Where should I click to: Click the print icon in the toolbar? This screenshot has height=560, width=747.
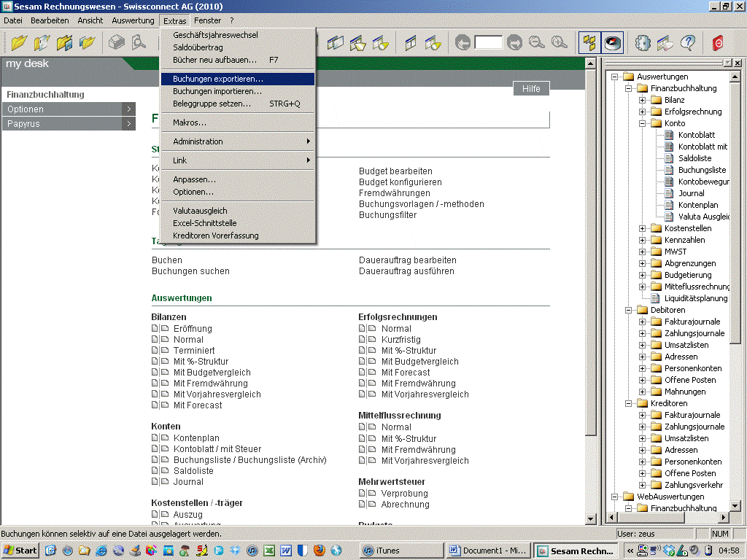tap(117, 43)
